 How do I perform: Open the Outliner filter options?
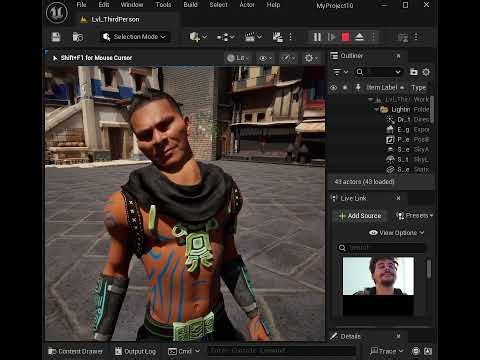341,72
